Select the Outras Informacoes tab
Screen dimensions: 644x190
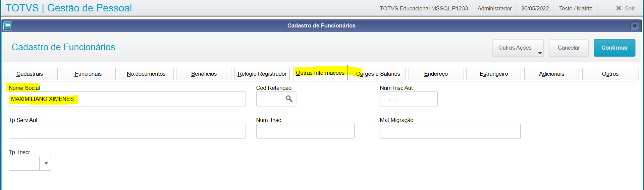pyautogui.click(x=320, y=73)
